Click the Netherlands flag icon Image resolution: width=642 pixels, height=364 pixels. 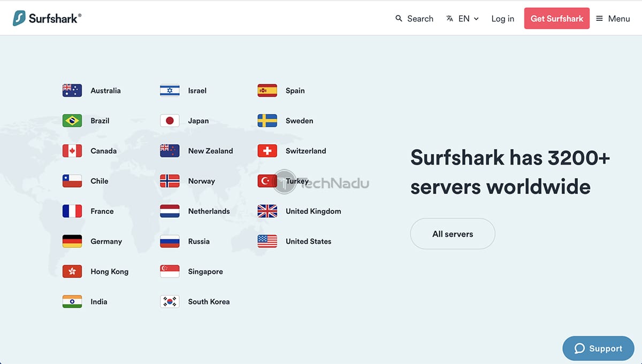(x=170, y=211)
